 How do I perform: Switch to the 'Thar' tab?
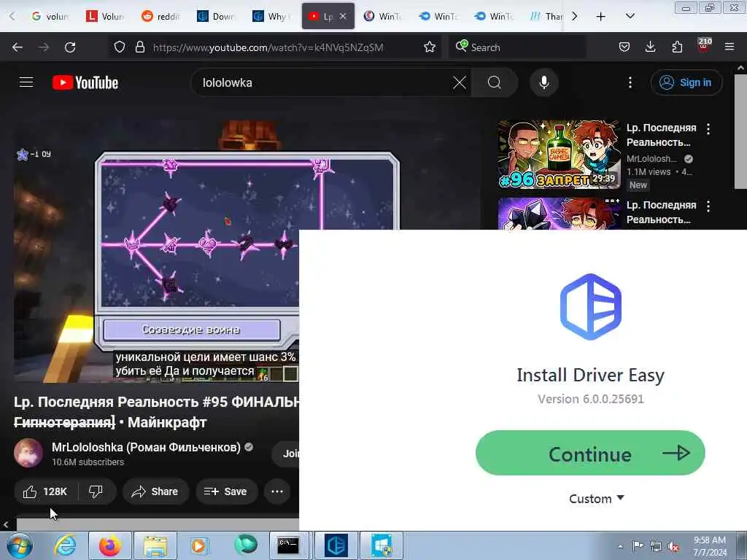point(546,16)
